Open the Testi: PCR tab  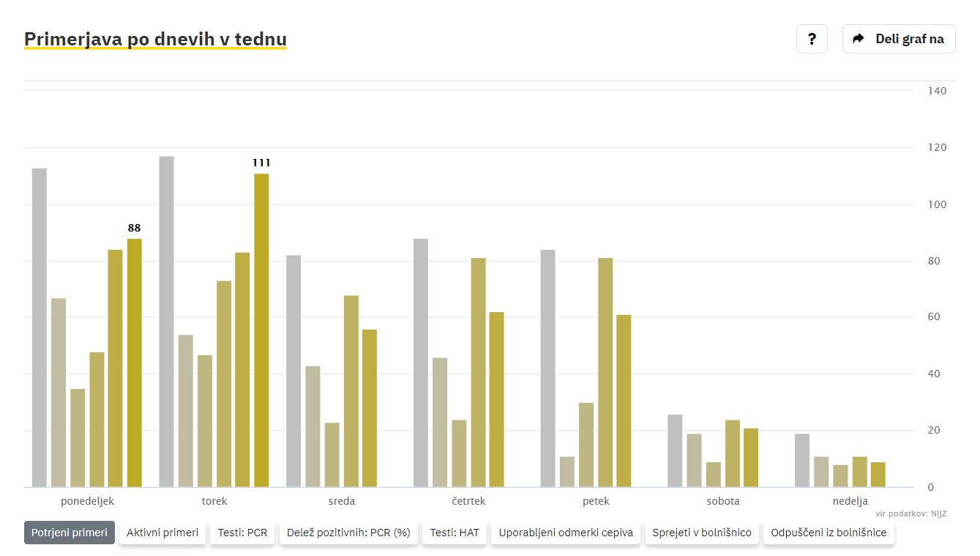242,533
